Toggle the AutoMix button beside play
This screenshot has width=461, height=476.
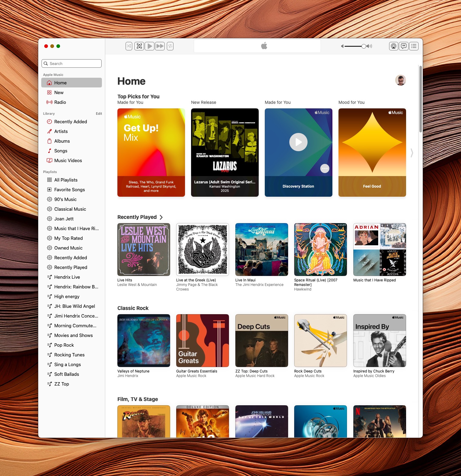[139, 46]
